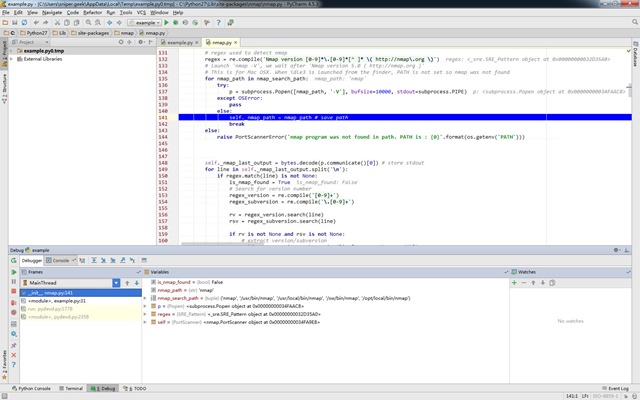Expand the p Popen variable

coord(145,306)
